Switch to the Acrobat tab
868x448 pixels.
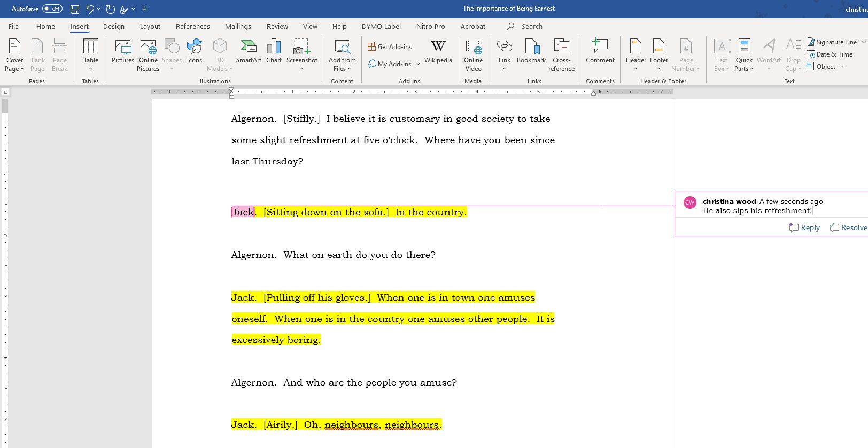(x=473, y=26)
